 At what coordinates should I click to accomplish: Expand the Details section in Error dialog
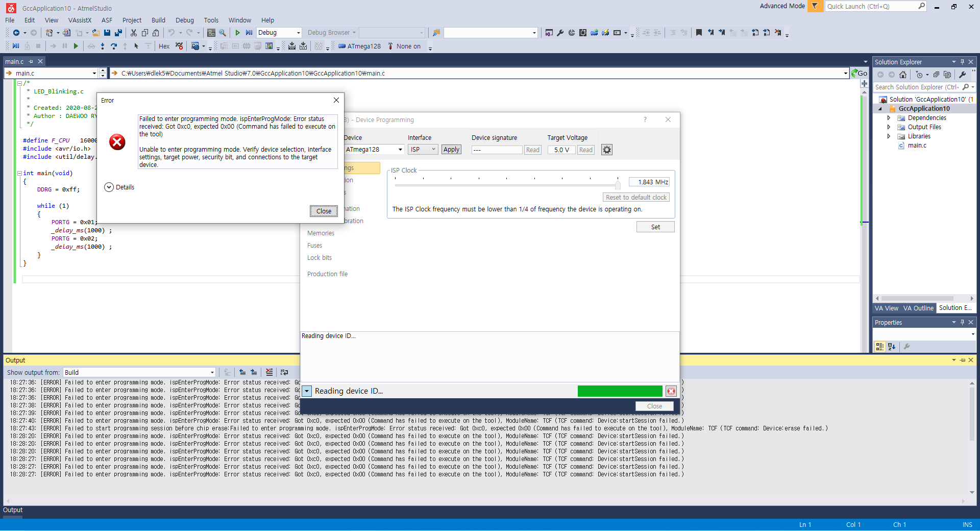coord(109,187)
